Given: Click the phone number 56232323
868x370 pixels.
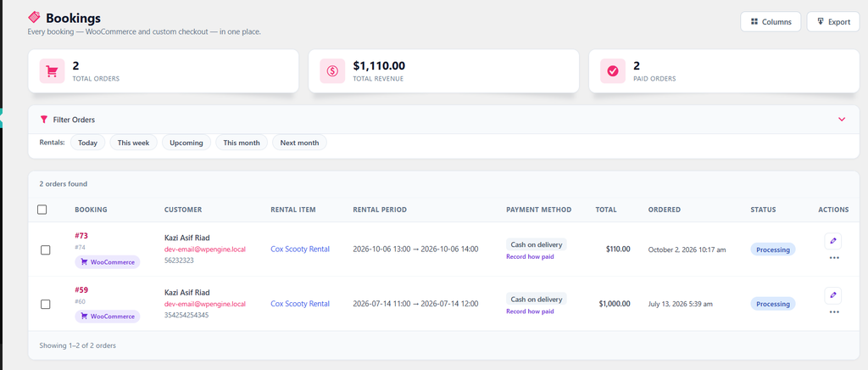Looking at the screenshot, I should [180, 260].
